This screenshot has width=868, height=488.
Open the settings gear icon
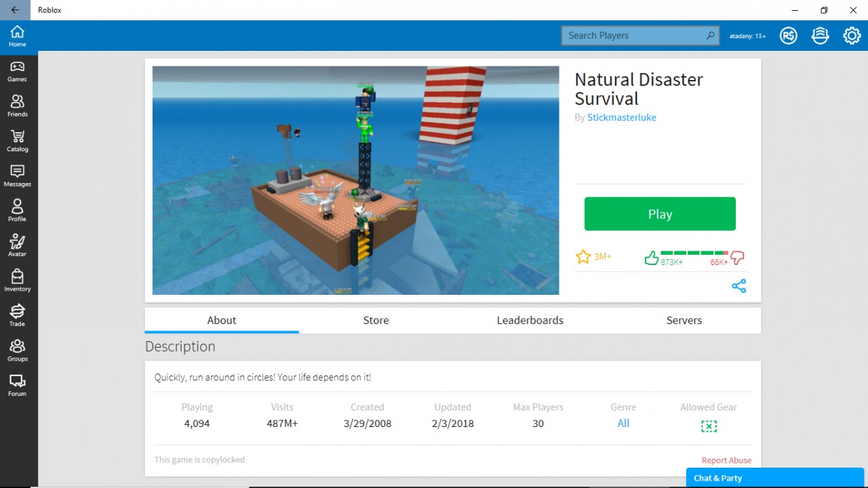[852, 36]
